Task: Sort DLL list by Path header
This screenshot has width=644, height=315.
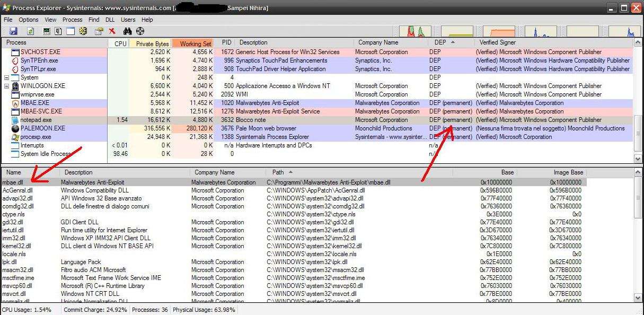Action: pos(359,172)
